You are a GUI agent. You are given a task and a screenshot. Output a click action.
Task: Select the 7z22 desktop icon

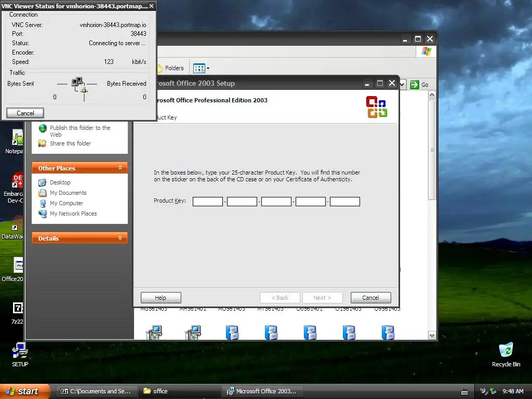point(17,313)
